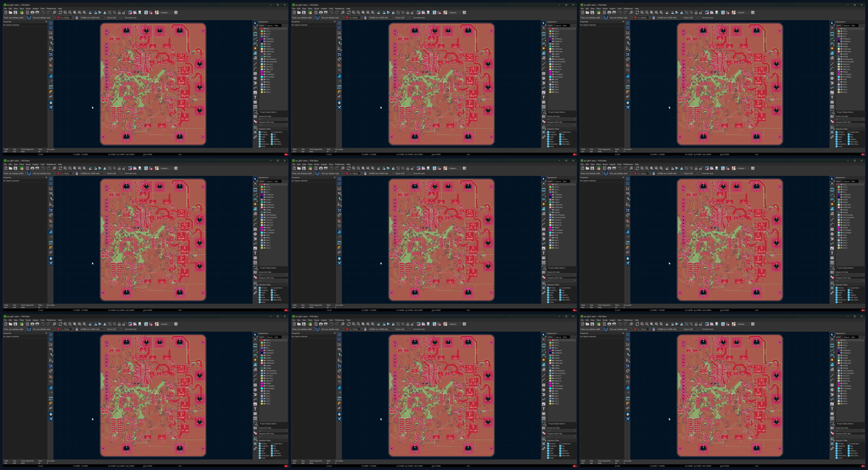Click Unlock icon in center window toolbar
Viewport: 868px width, 470px height.
click(412, 168)
